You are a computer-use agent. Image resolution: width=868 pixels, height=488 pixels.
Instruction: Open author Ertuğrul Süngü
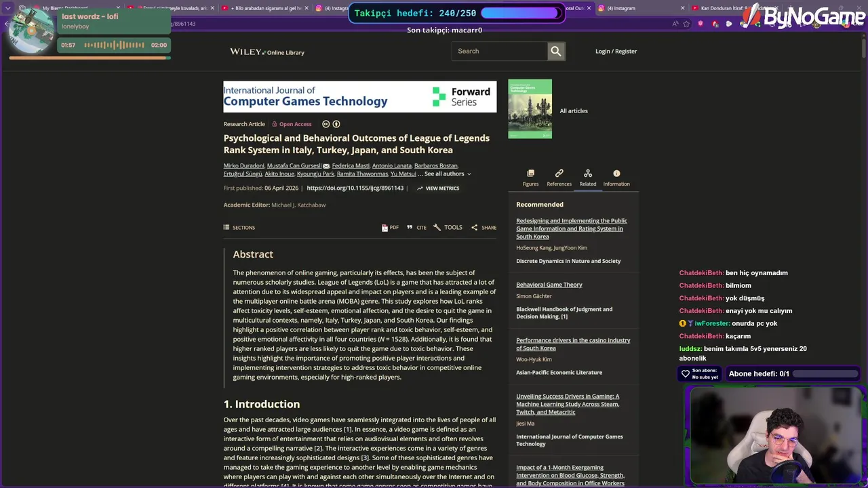tap(243, 174)
